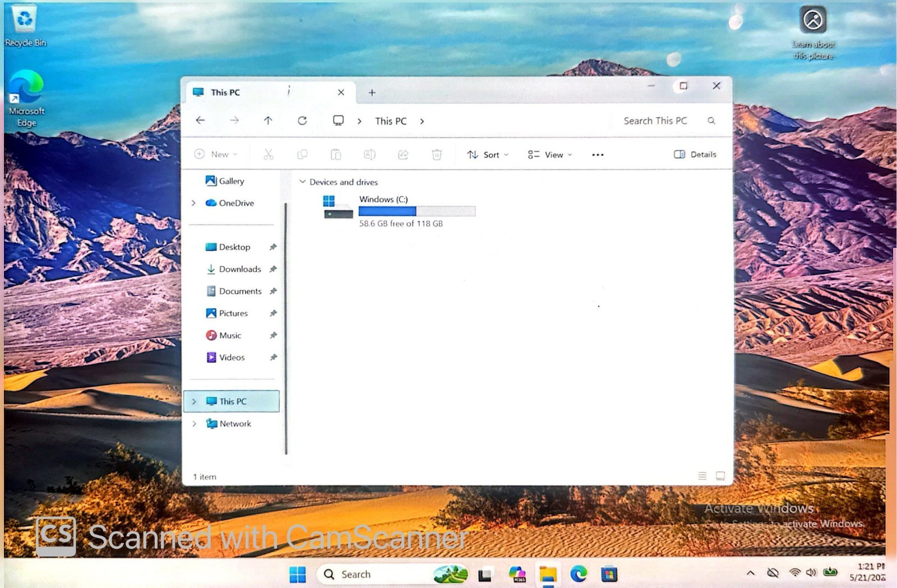
Task: Click This PC breadcrumb in address bar
Action: [391, 121]
